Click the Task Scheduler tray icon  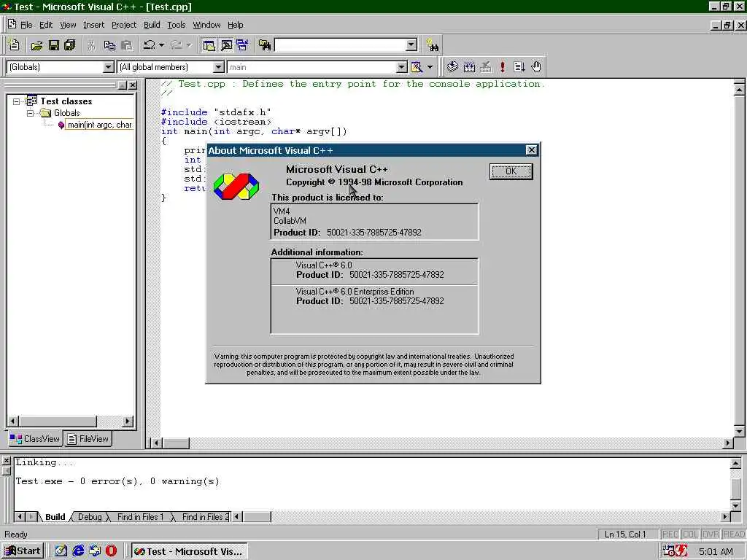pyautogui.click(x=668, y=551)
